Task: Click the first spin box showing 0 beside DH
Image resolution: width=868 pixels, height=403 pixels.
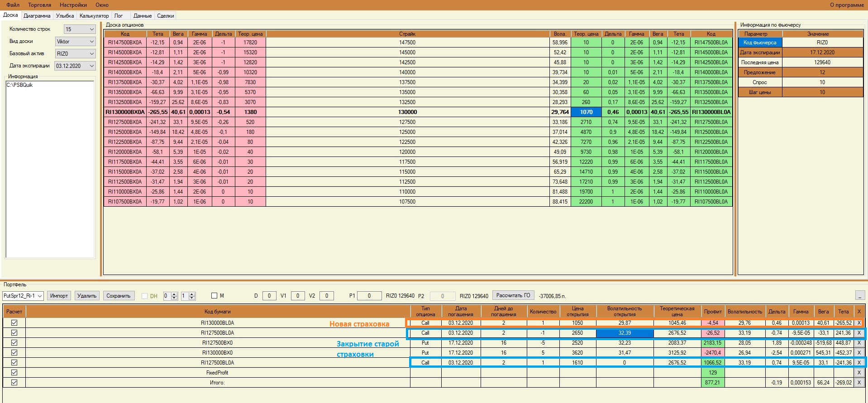Action: 170,296
